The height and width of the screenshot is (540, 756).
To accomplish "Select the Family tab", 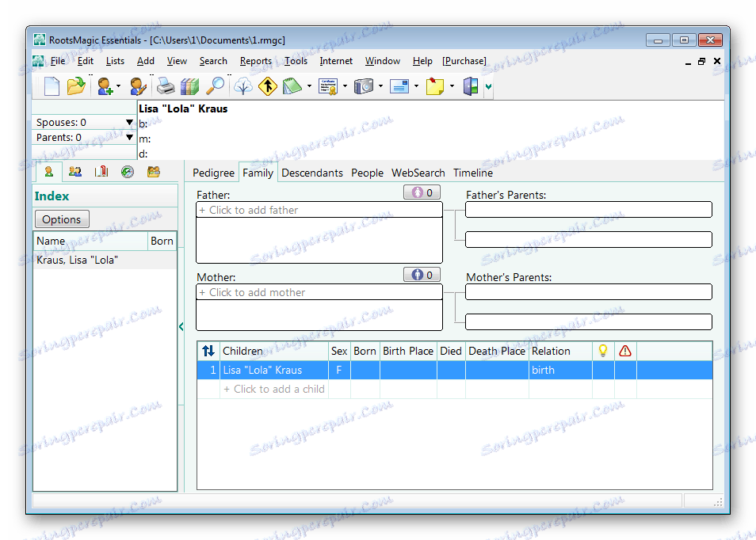I will tap(258, 173).
